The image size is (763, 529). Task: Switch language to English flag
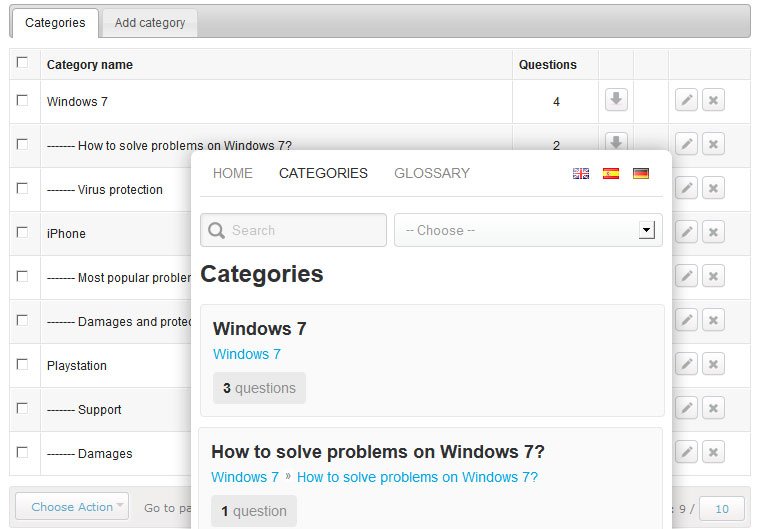581,173
